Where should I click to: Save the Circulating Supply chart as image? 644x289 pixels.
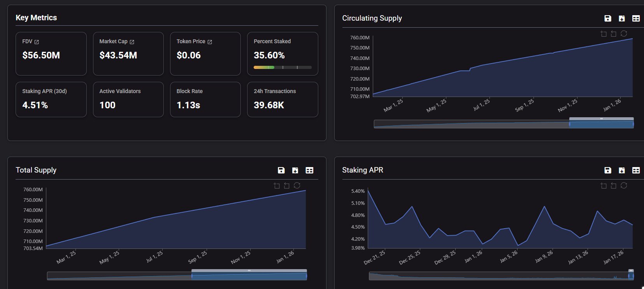(x=608, y=18)
